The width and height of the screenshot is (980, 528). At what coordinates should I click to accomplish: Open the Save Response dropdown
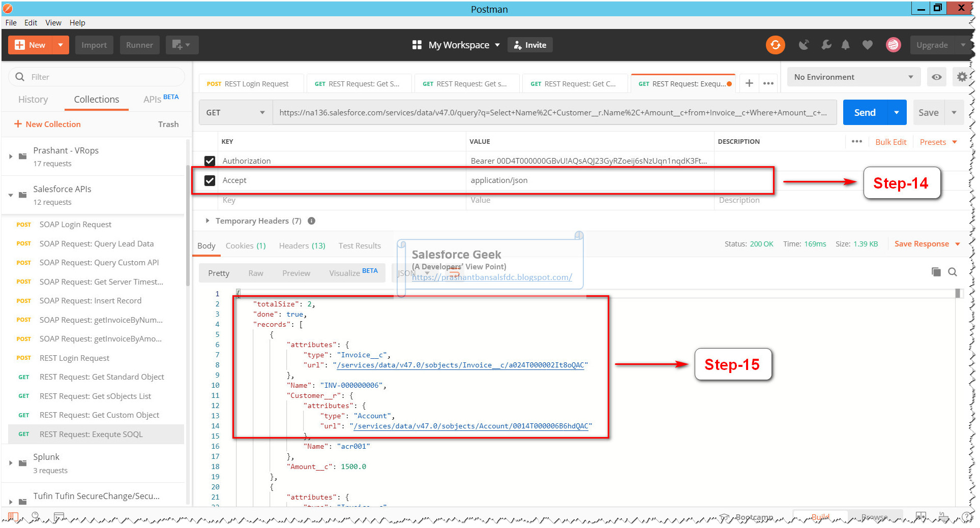click(927, 244)
